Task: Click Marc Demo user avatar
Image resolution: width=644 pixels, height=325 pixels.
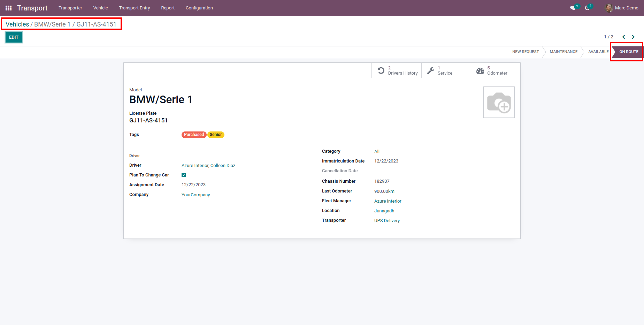Action: click(609, 8)
